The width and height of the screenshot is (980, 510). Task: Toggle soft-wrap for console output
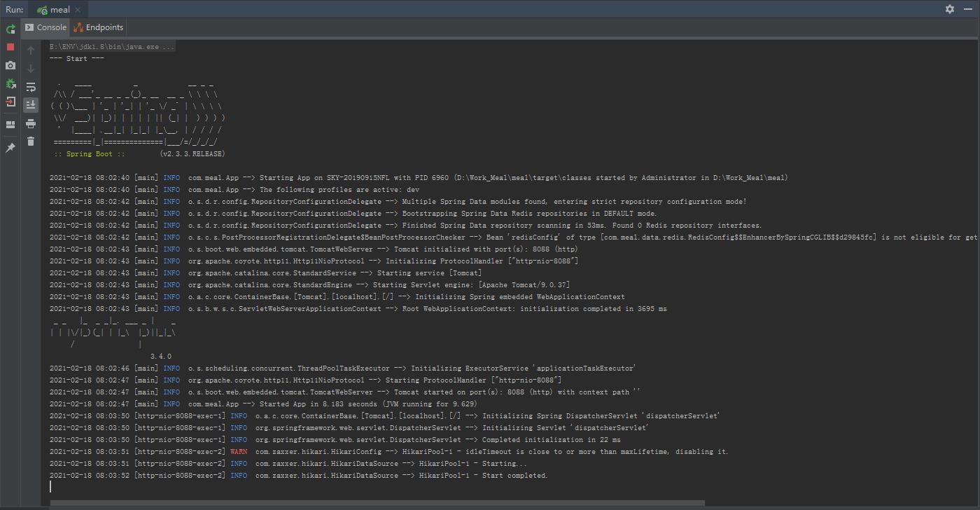(x=31, y=87)
